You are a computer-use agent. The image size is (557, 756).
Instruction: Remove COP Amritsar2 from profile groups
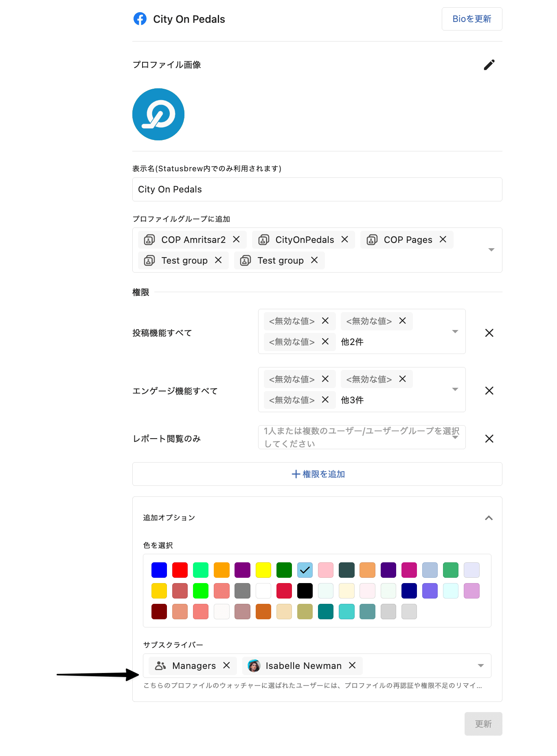[236, 240]
